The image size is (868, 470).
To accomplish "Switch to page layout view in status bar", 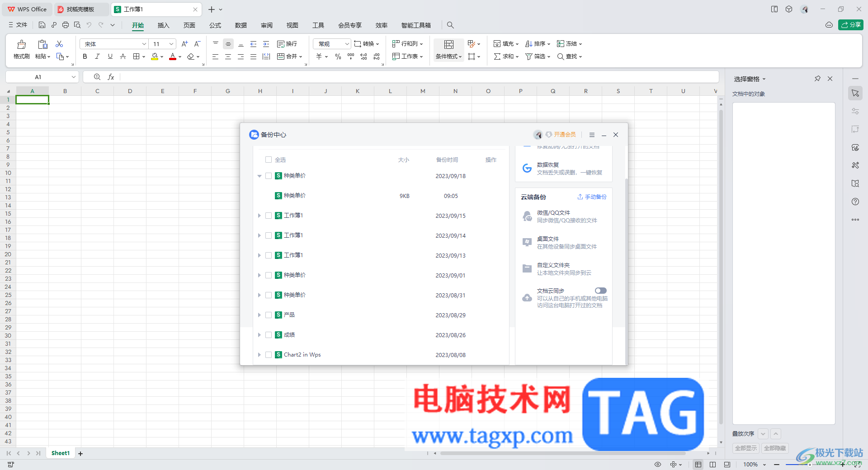I will coord(712,464).
